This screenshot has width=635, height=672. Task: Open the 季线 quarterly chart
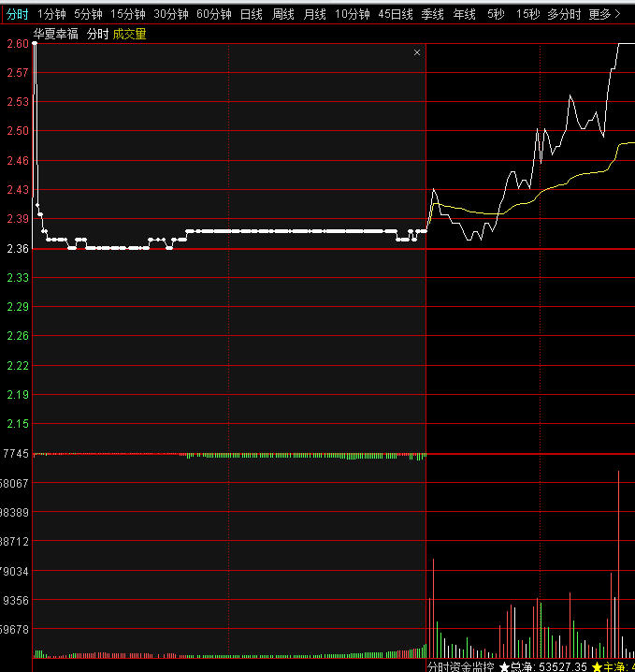click(x=432, y=14)
